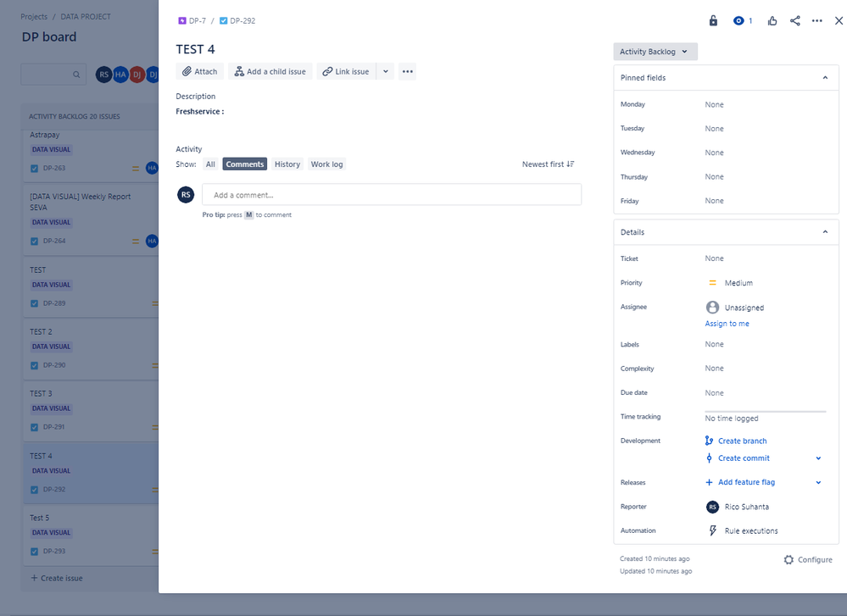Click the lock restrictions icon
The height and width of the screenshot is (616, 847).
tap(713, 20)
